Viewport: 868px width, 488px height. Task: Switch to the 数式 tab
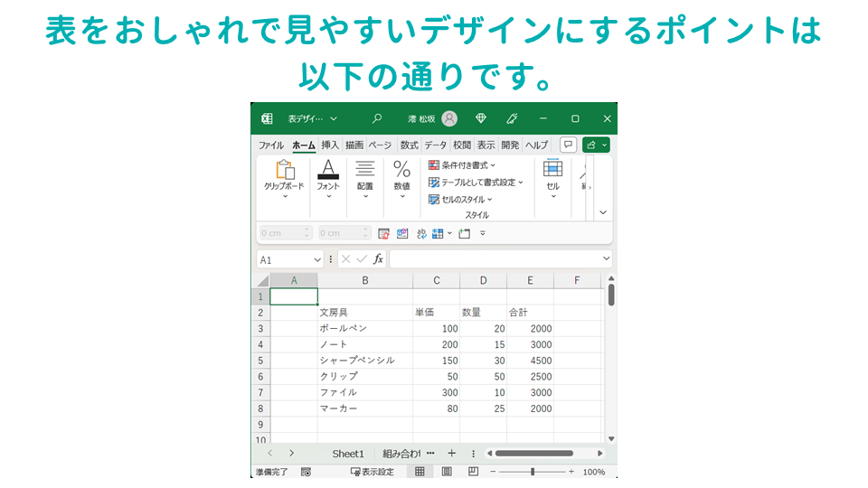click(x=409, y=145)
